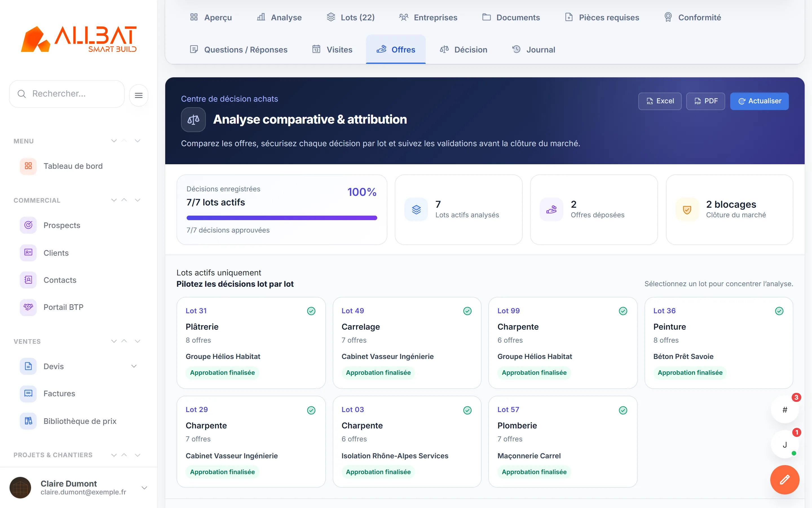Click the green check on Lot 57
Viewport: 812px width, 508px height.
pos(623,410)
